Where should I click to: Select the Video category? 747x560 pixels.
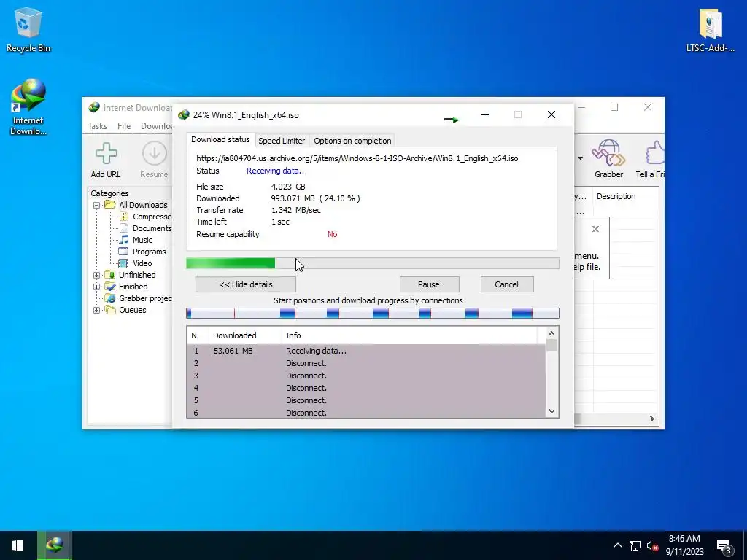tap(142, 262)
